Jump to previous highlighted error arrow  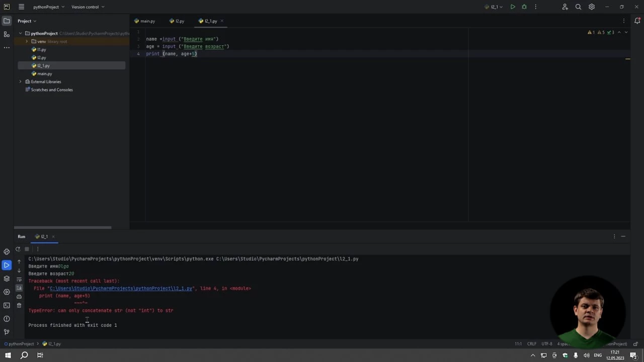click(x=619, y=32)
